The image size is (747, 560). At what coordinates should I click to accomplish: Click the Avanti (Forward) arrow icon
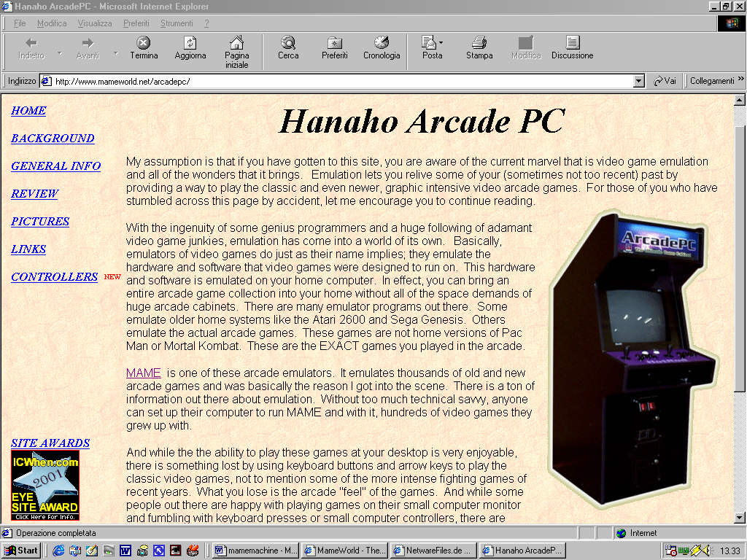point(88,43)
